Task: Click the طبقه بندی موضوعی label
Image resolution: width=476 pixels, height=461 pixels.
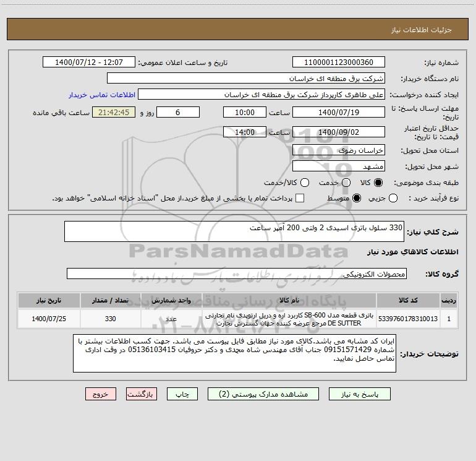Action: click(426, 183)
